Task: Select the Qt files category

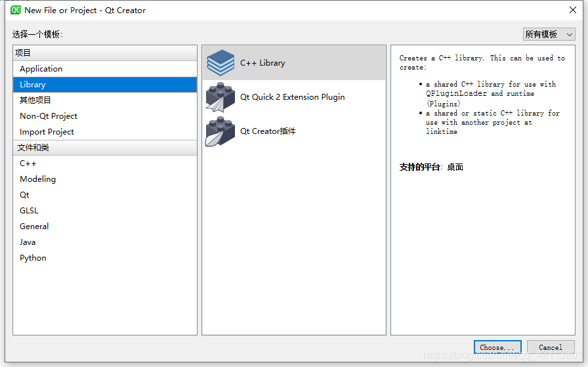Action: pos(105,195)
